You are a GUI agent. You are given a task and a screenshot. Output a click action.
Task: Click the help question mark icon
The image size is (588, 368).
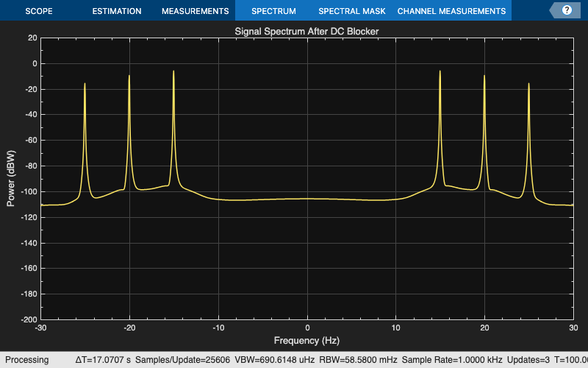[x=567, y=10]
